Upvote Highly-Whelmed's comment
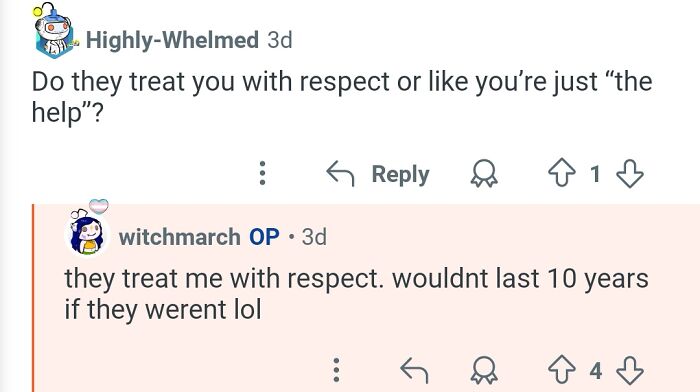The width and height of the screenshot is (700, 392). [562, 173]
